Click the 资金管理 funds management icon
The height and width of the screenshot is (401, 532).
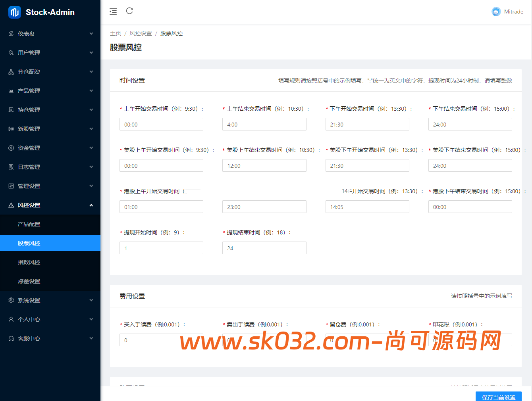[x=11, y=148]
